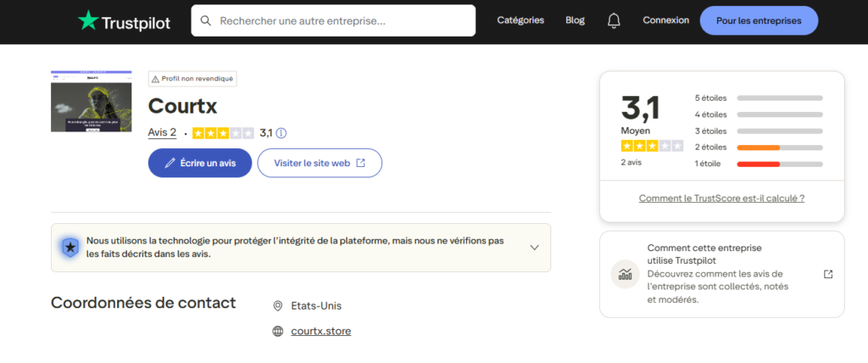Open notifications bell
Image resolution: width=868 pixels, height=363 pixels.
[614, 20]
